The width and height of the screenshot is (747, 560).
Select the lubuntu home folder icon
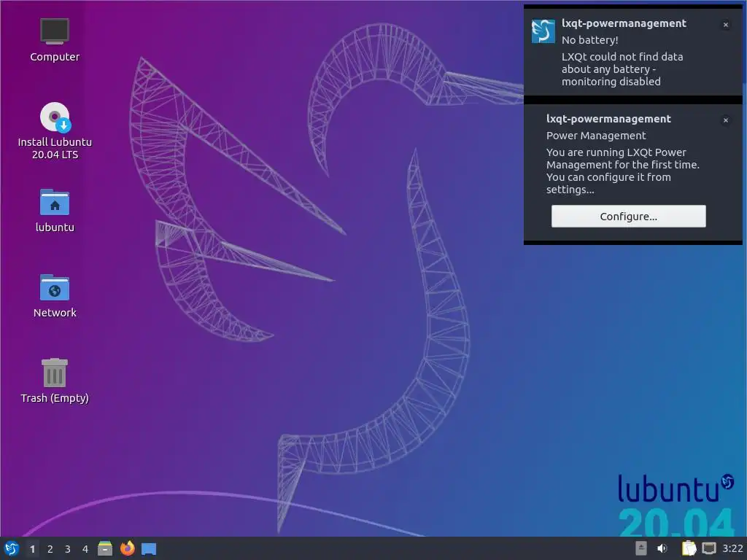[x=55, y=211]
